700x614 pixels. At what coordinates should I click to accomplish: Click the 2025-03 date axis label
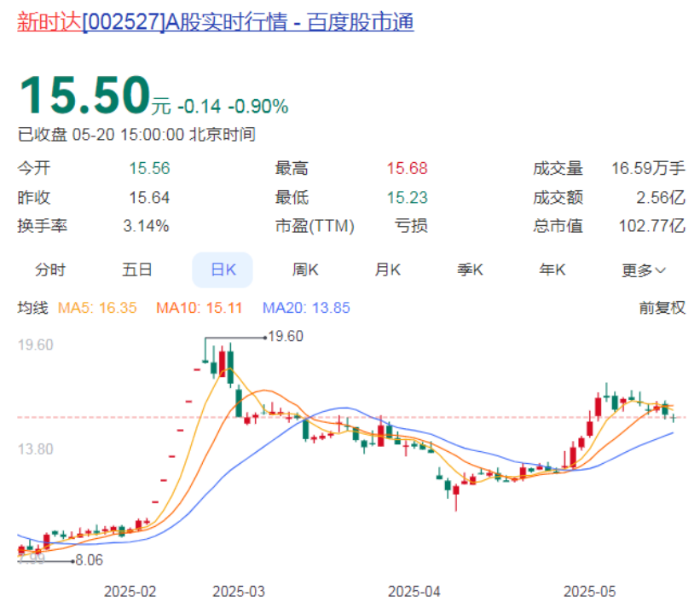coord(239,592)
